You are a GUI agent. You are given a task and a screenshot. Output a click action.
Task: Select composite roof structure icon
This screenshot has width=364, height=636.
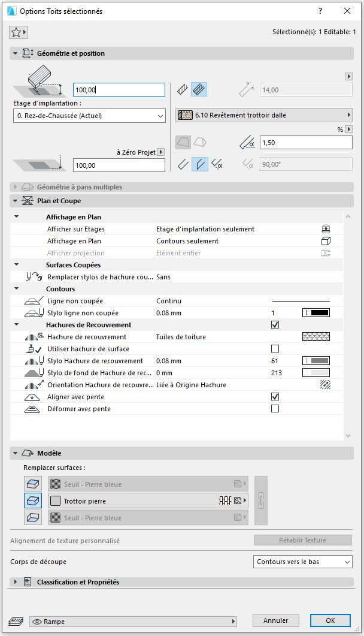pos(199,89)
